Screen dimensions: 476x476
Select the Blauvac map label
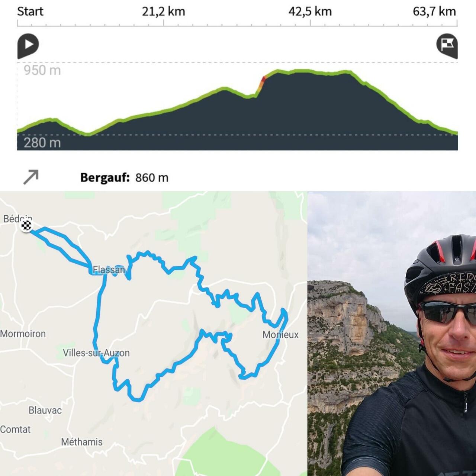point(45,410)
